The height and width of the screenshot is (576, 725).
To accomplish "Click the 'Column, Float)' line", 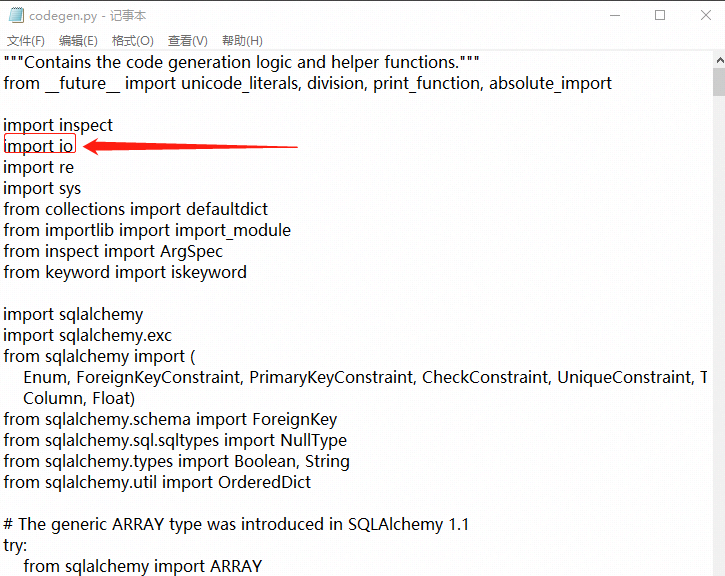I will point(79,398).
